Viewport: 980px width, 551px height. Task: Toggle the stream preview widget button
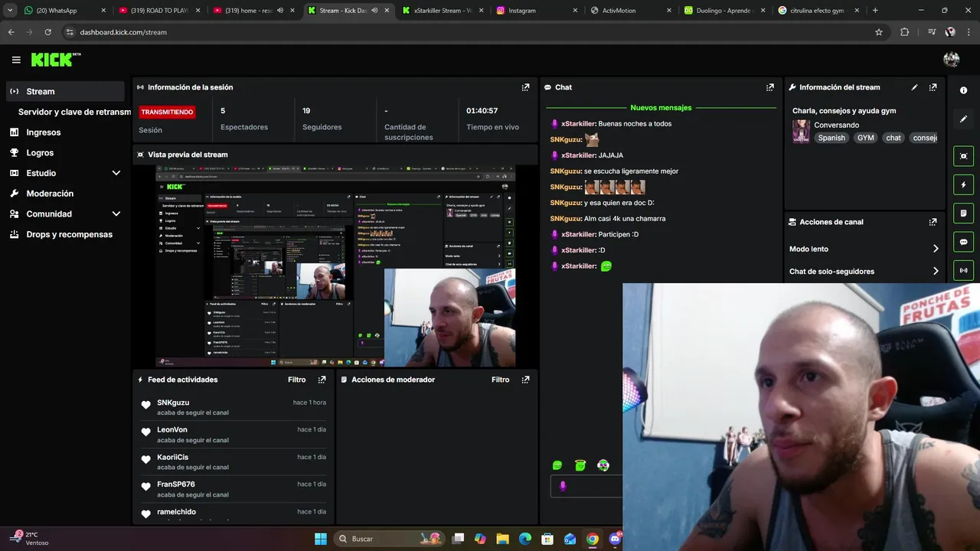pyautogui.click(x=963, y=156)
